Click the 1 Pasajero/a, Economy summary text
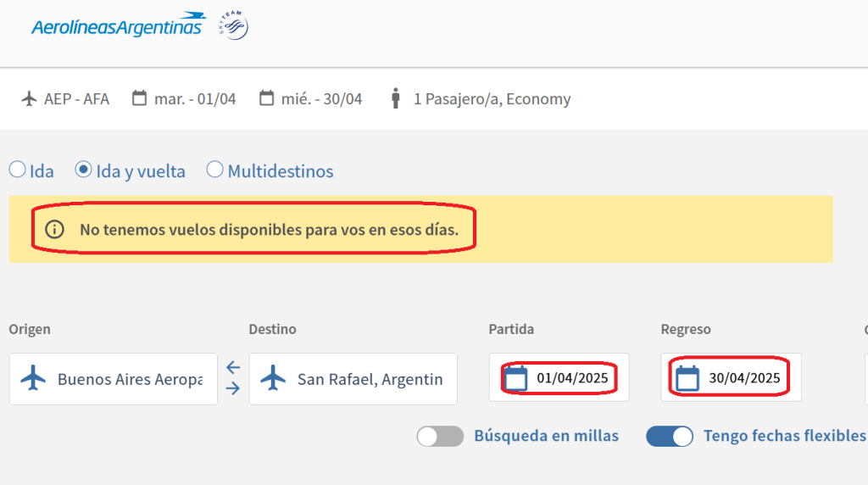 coord(492,99)
